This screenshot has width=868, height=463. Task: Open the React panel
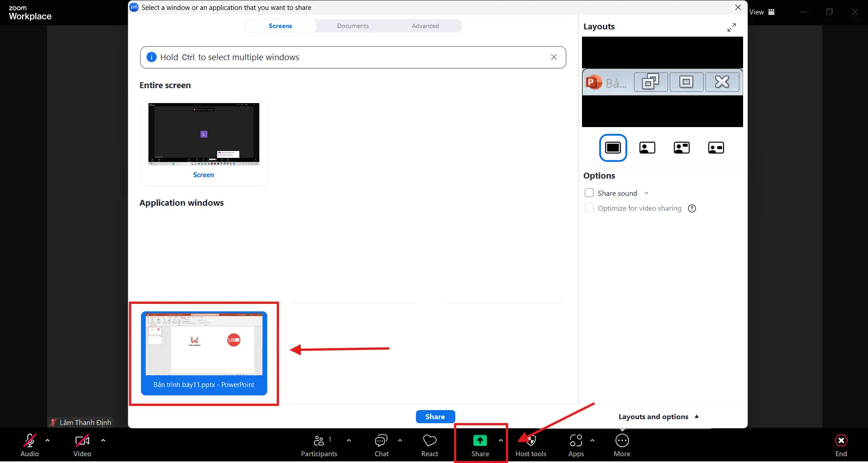(429, 445)
